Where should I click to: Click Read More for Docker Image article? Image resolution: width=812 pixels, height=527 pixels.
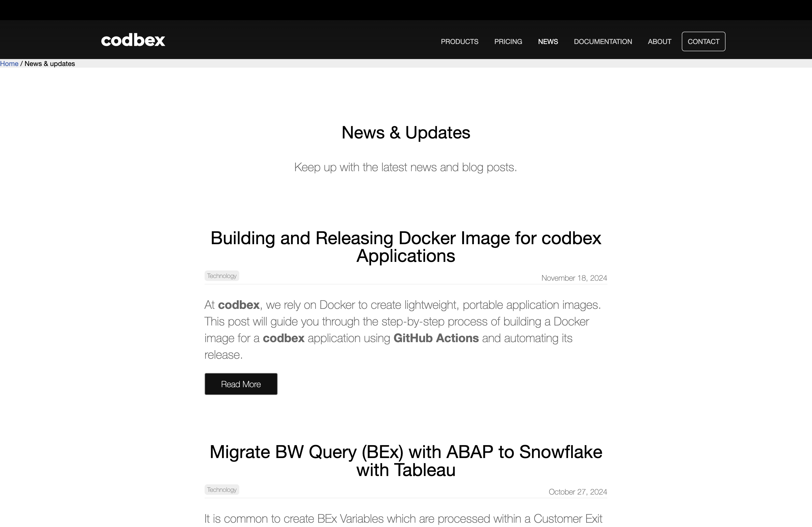(241, 384)
